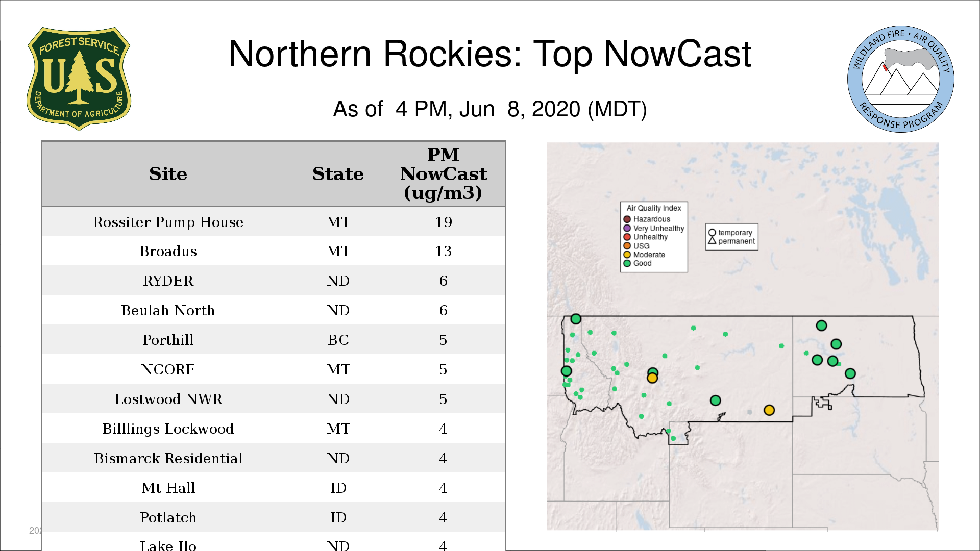Click the Air Quality Index legend title

[653, 208]
